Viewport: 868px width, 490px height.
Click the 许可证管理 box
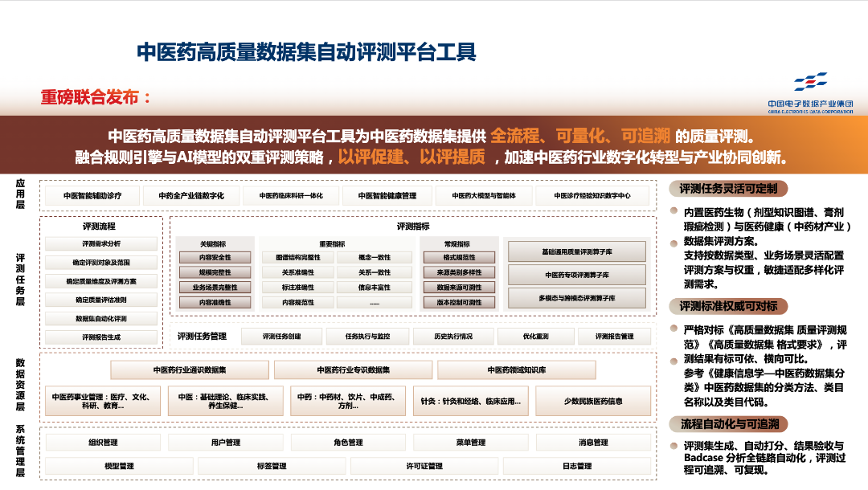click(424, 466)
